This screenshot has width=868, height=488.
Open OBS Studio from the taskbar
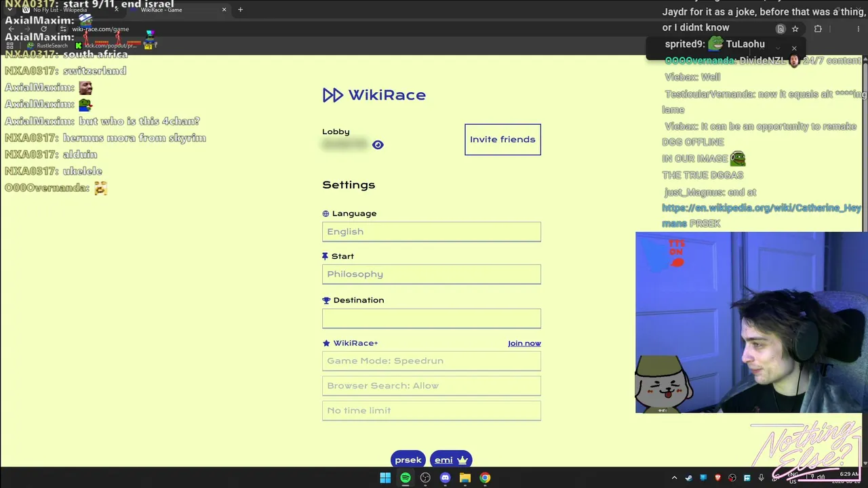tap(425, 478)
